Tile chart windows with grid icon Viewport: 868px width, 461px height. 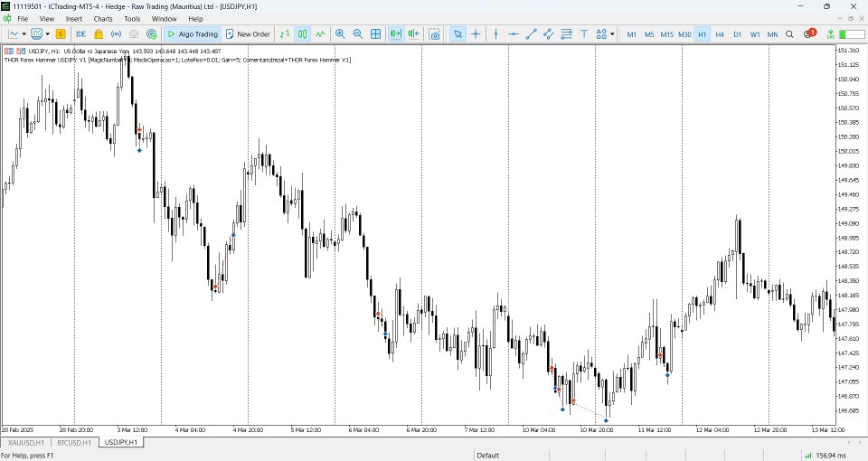[x=376, y=34]
